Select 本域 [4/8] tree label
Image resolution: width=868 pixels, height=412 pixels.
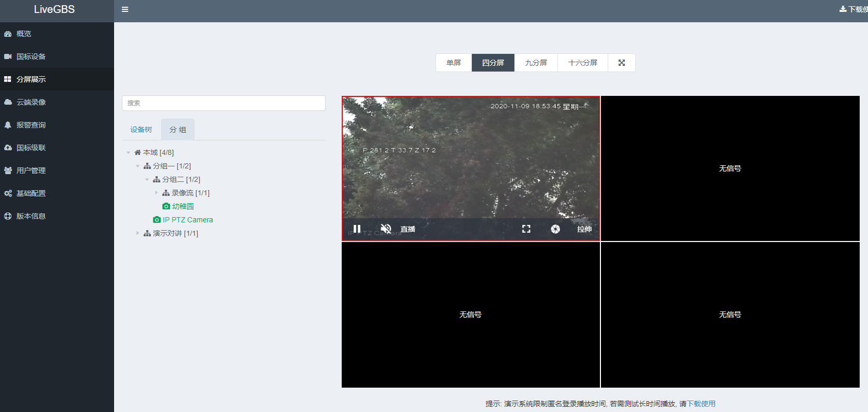point(158,152)
